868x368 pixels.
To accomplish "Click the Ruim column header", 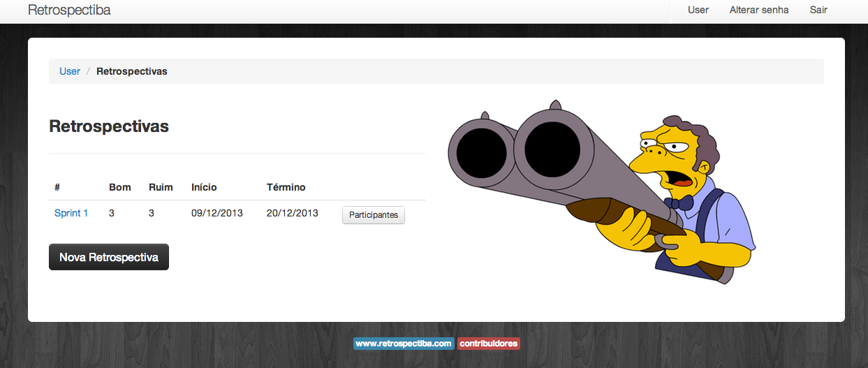I will [161, 187].
